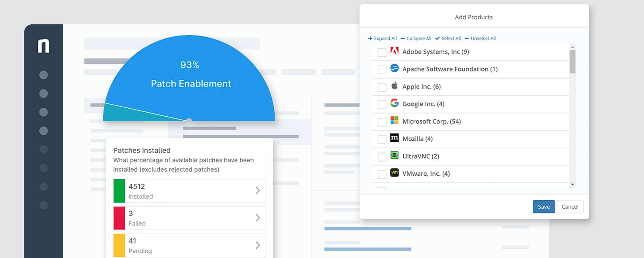
Task: Click the VMware logo icon
Action: pyautogui.click(x=394, y=173)
